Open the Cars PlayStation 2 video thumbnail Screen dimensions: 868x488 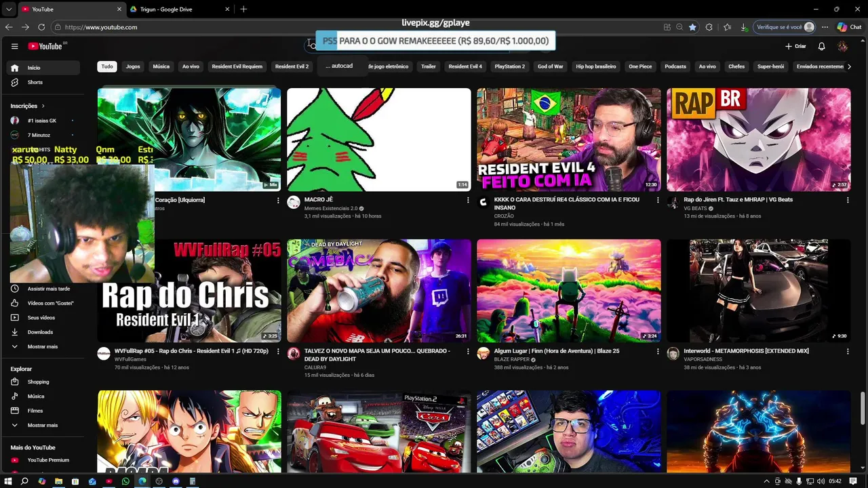(378, 431)
